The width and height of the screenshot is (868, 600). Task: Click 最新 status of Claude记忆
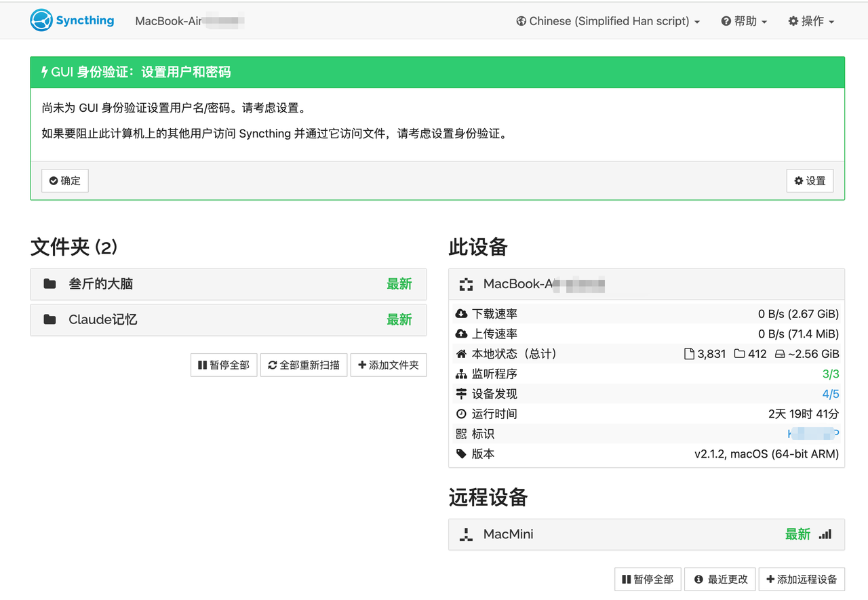pos(399,319)
